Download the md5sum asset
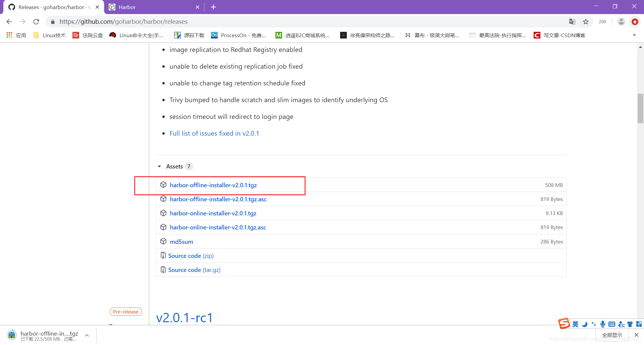644x345 pixels. pos(181,242)
